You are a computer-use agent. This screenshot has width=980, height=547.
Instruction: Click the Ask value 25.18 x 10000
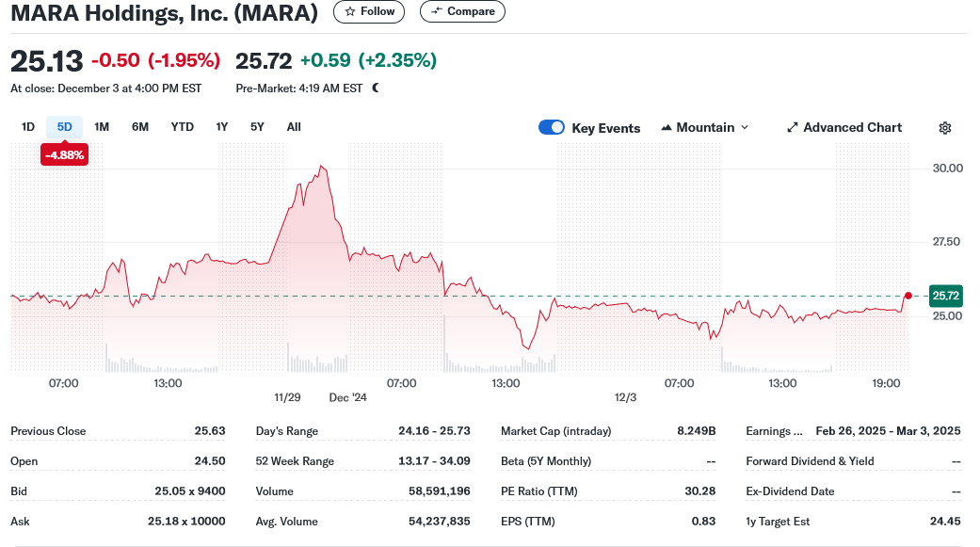point(186,521)
